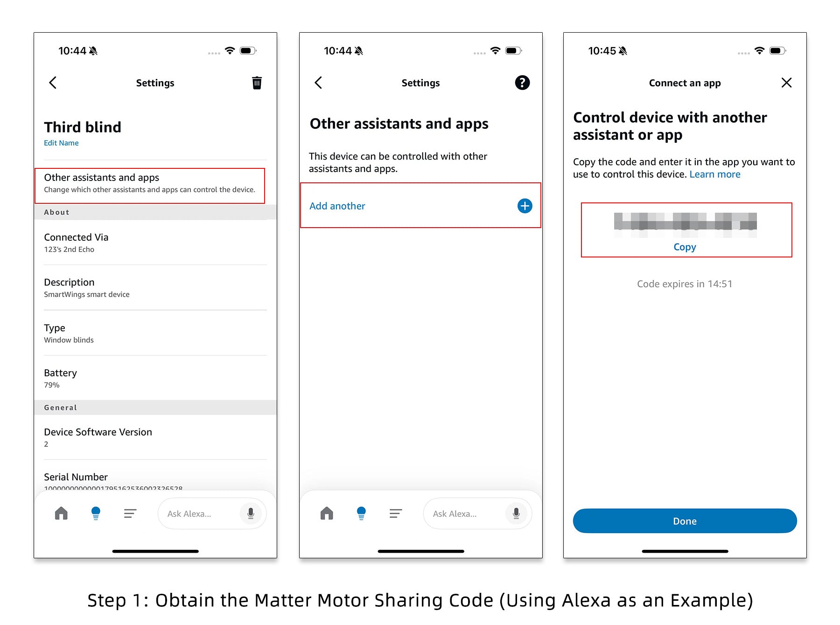840x625 pixels.
Task: Tap the blue Done button
Action: pyautogui.click(x=685, y=521)
